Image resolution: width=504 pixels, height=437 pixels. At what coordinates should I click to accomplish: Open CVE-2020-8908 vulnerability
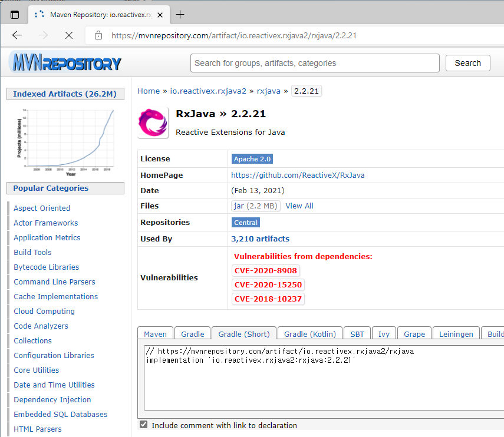pyautogui.click(x=265, y=270)
